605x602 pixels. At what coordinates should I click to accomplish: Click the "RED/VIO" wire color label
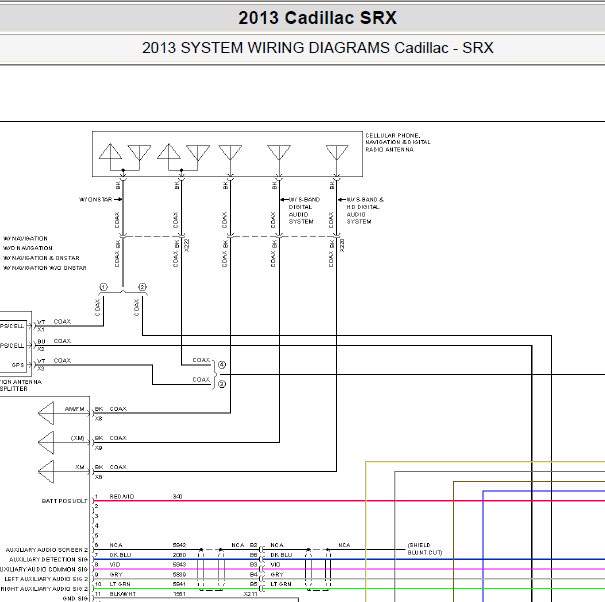coord(122,496)
